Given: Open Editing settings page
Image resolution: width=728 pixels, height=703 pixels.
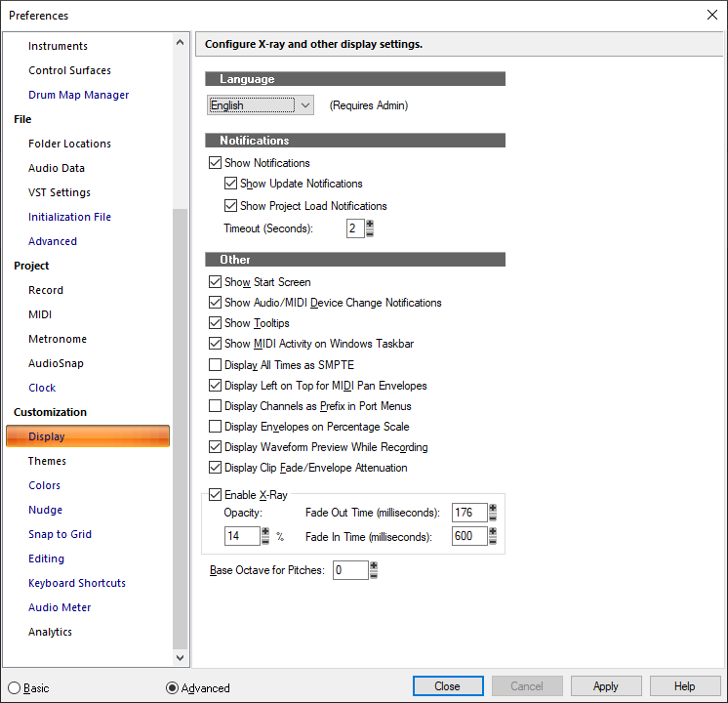Looking at the screenshot, I should 46,558.
